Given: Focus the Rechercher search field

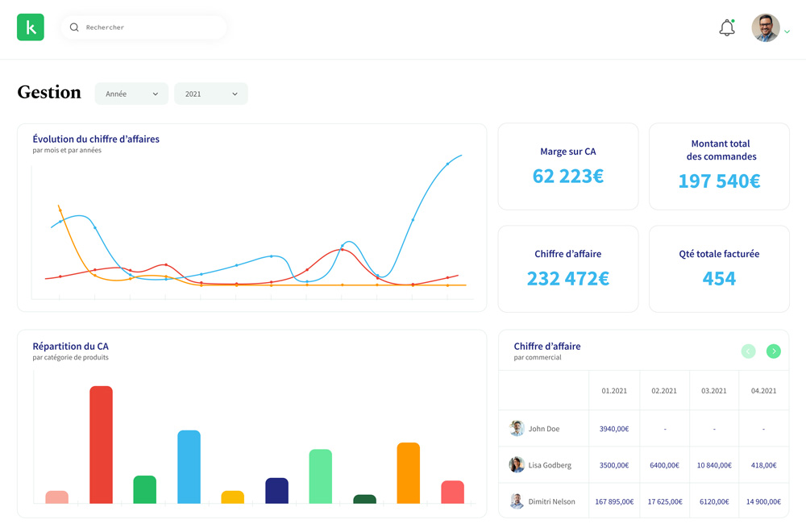Looking at the screenshot, I should click(x=149, y=27).
